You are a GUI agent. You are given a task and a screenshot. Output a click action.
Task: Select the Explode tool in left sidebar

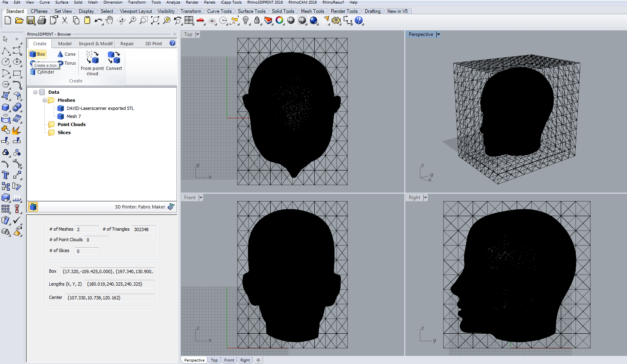(x=16, y=130)
